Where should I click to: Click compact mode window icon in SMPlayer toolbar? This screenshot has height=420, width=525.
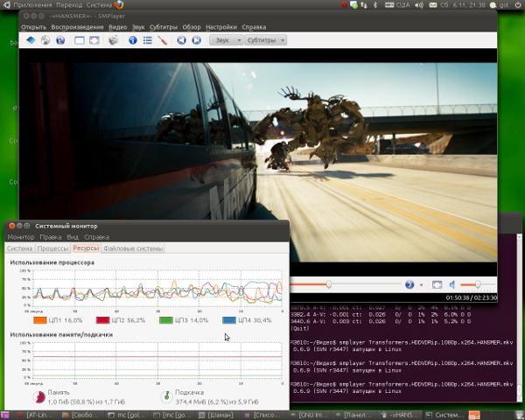coord(80,40)
